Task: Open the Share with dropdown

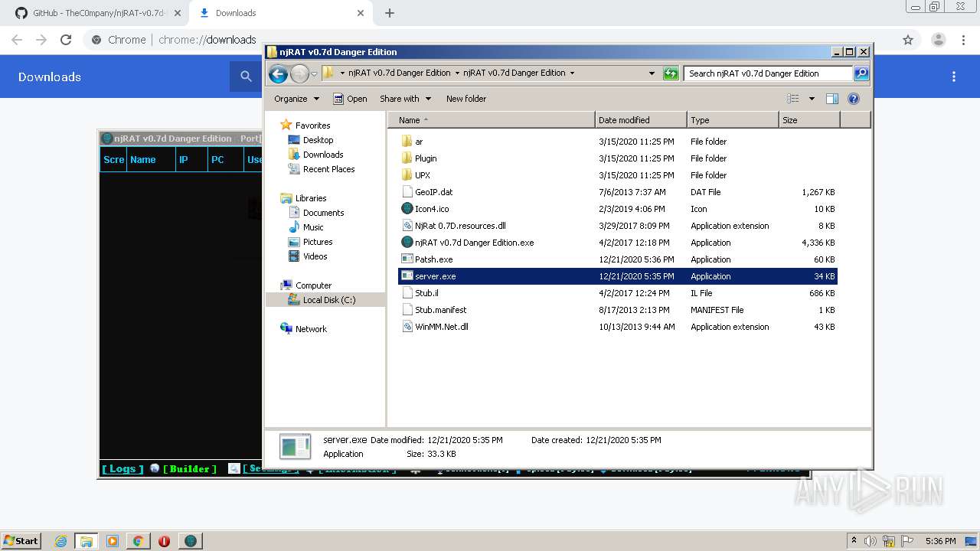Action: tap(406, 99)
